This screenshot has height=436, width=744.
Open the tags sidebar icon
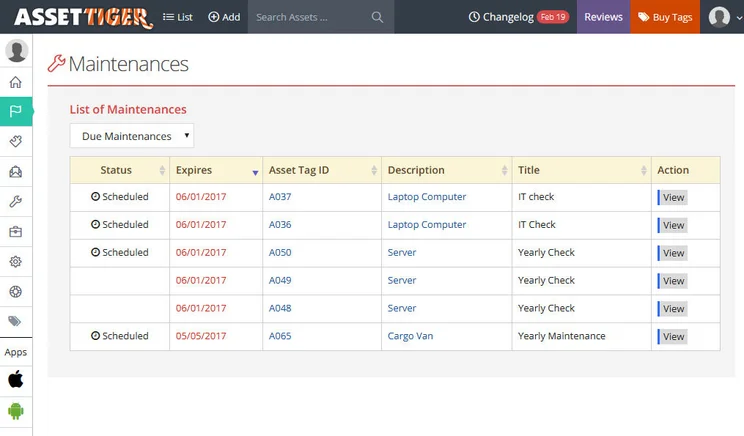click(x=15, y=321)
